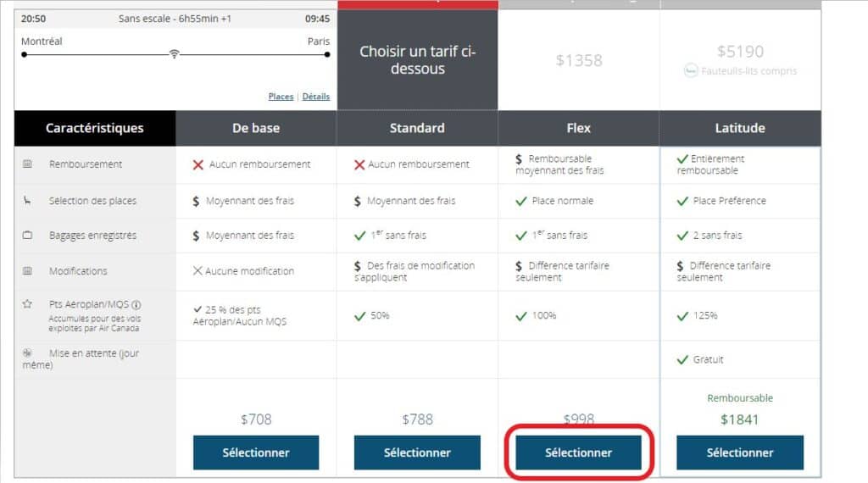Click the Mise en attente row icon

click(x=27, y=353)
